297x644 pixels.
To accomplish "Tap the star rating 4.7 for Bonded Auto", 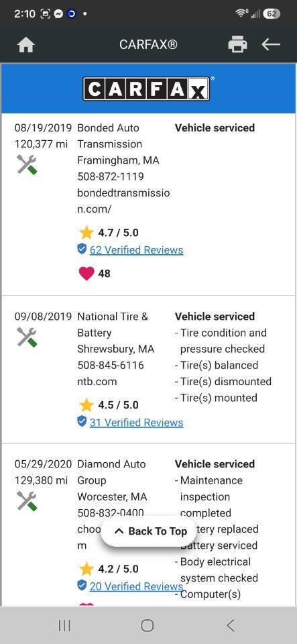I will tap(109, 233).
